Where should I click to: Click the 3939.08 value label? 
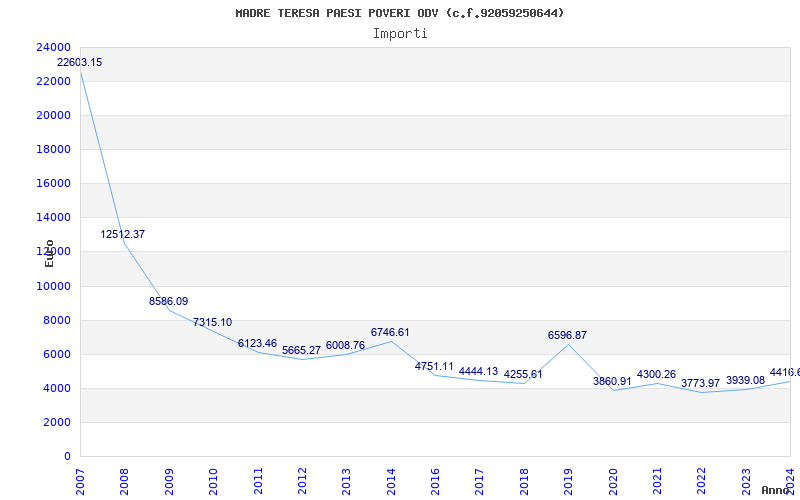(745, 380)
